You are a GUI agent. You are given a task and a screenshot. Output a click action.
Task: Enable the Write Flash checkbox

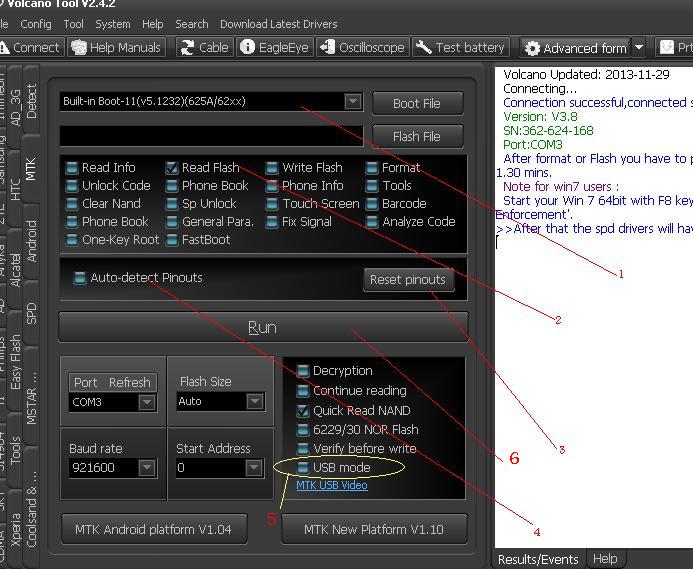pos(272,168)
